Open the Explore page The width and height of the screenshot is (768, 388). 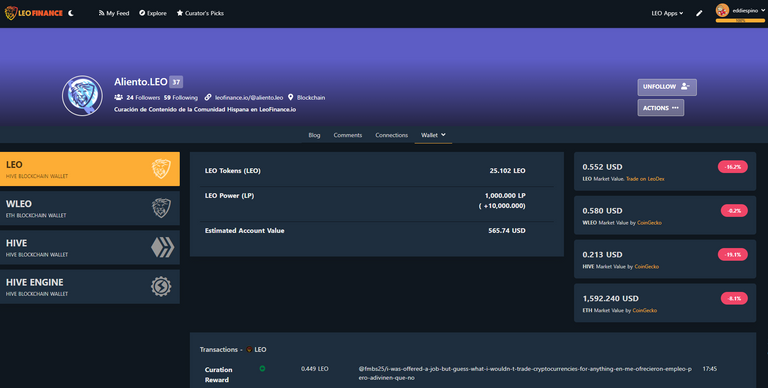coord(153,13)
